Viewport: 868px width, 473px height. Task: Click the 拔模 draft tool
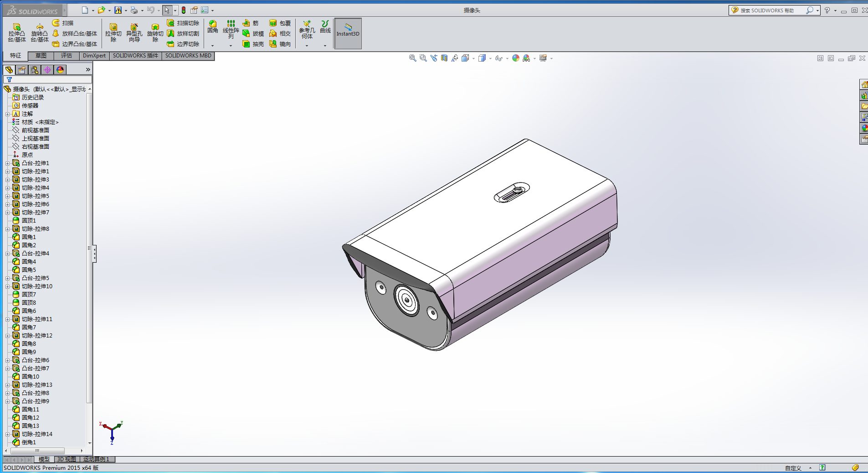coord(253,33)
